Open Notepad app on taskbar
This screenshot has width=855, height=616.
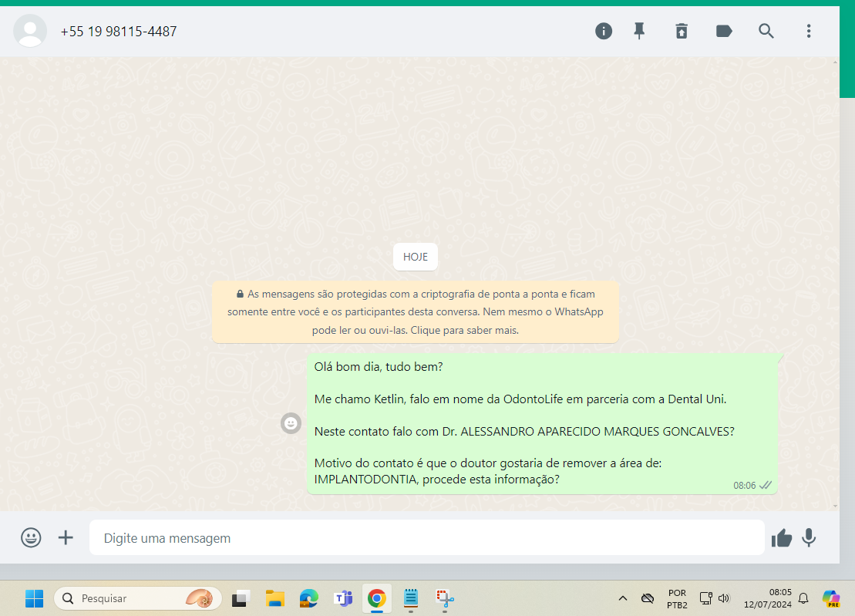pyautogui.click(x=411, y=598)
